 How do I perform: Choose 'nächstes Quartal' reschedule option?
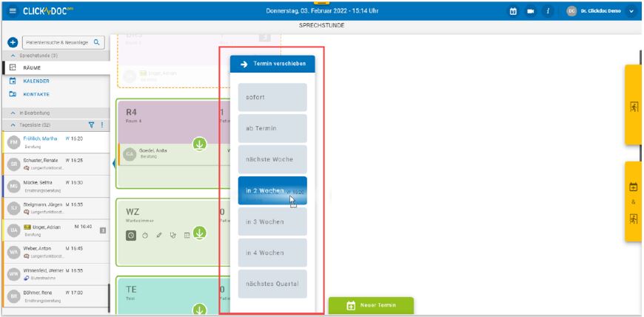pyautogui.click(x=272, y=284)
